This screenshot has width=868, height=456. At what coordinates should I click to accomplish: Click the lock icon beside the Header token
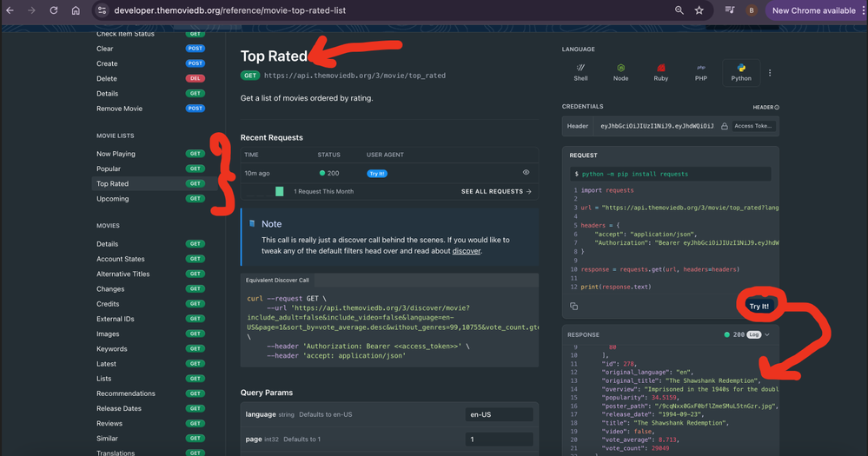(x=724, y=126)
